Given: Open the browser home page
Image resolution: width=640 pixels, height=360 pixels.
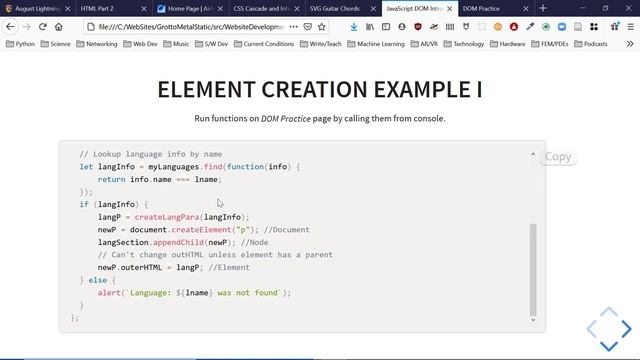Looking at the screenshot, I should (59, 27).
